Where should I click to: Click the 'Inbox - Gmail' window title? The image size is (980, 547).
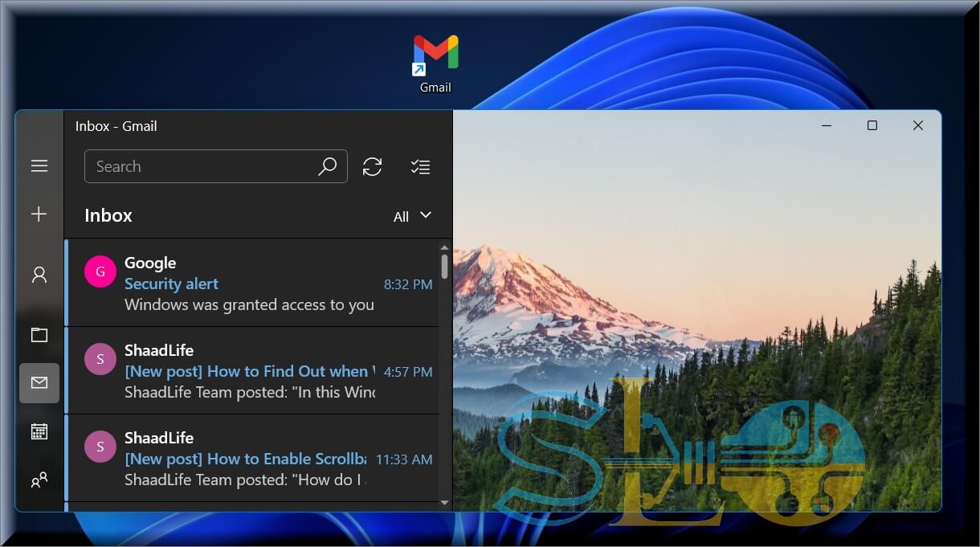point(116,126)
